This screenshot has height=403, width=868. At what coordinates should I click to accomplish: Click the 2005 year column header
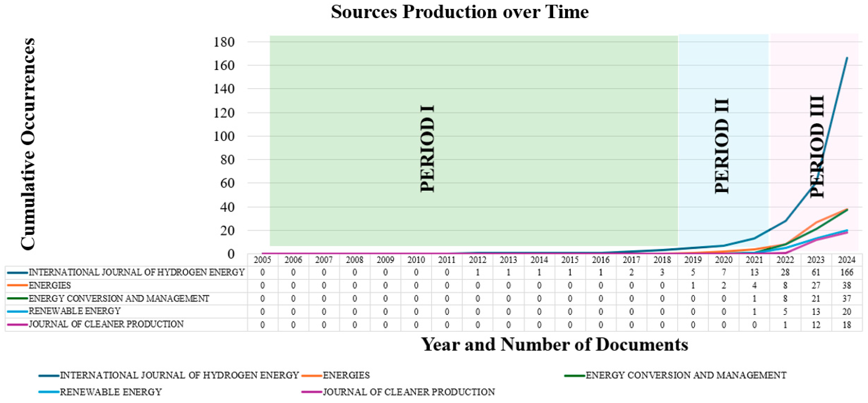(262, 260)
